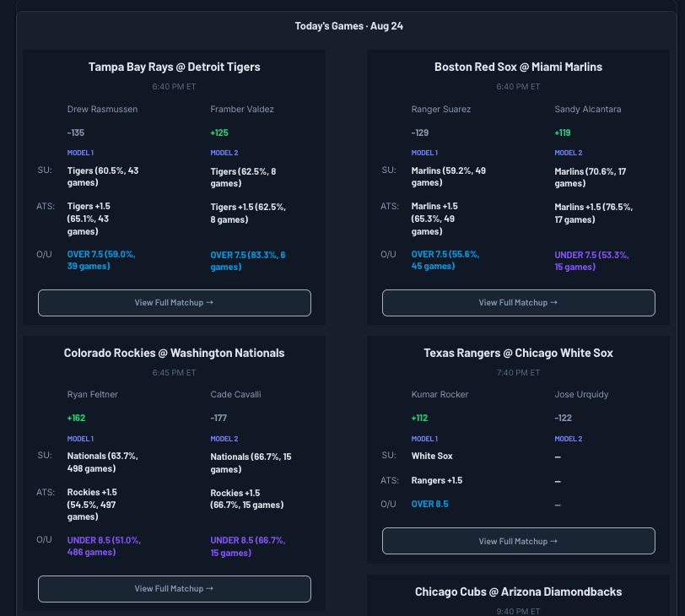Image resolution: width=685 pixels, height=616 pixels.
Task: Click Tigers (62.5%, 8 games) SU pick
Action: (x=243, y=177)
